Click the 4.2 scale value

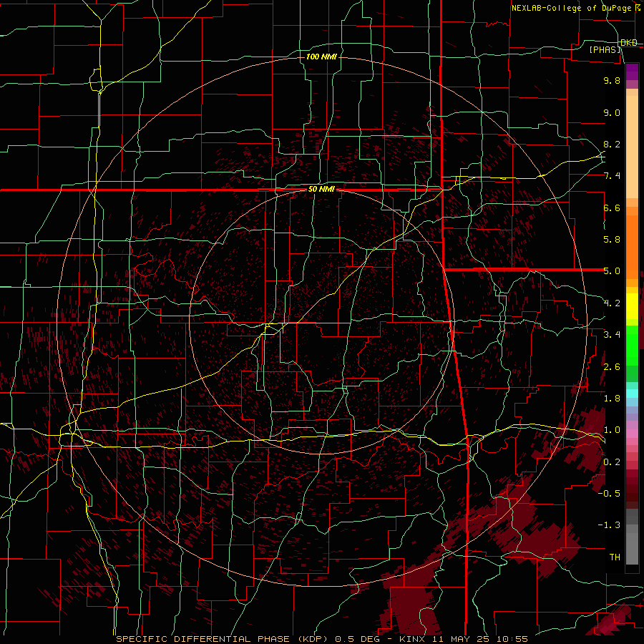612,303
